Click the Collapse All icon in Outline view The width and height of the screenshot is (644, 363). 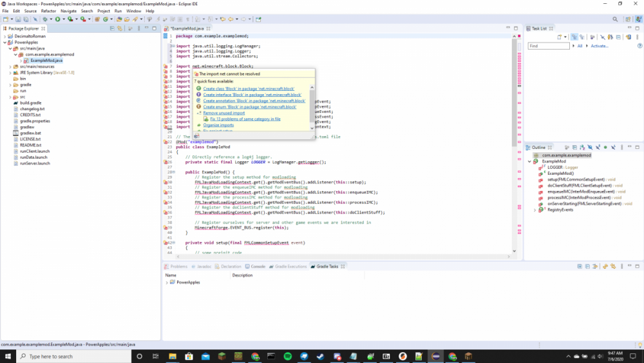tap(574, 147)
